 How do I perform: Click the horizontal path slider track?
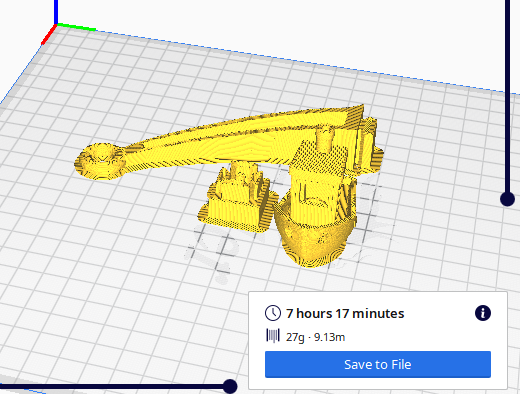(112, 387)
